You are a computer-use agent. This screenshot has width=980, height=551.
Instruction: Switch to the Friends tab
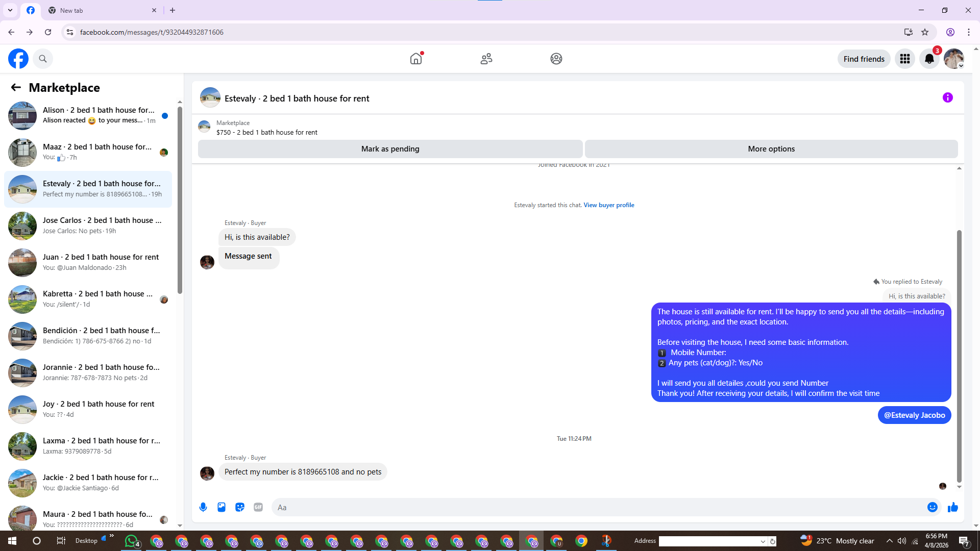[486, 59]
